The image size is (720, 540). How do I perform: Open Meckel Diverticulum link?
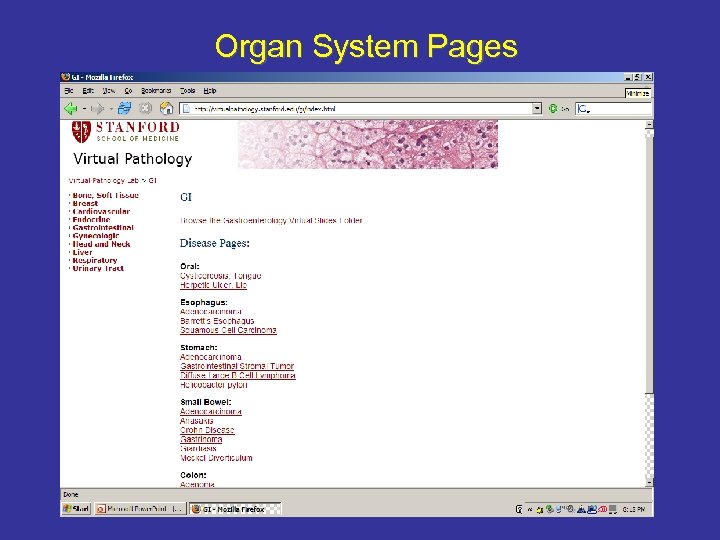(x=216, y=458)
